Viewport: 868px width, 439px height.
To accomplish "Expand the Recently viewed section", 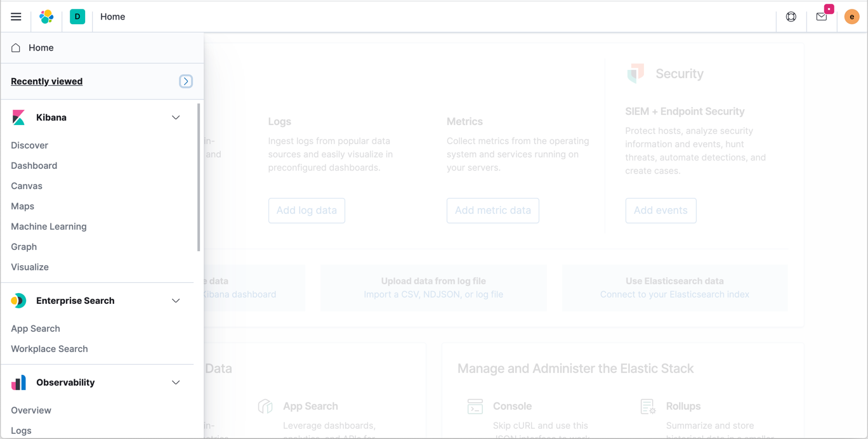I will pyautogui.click(x=186, y=81).
